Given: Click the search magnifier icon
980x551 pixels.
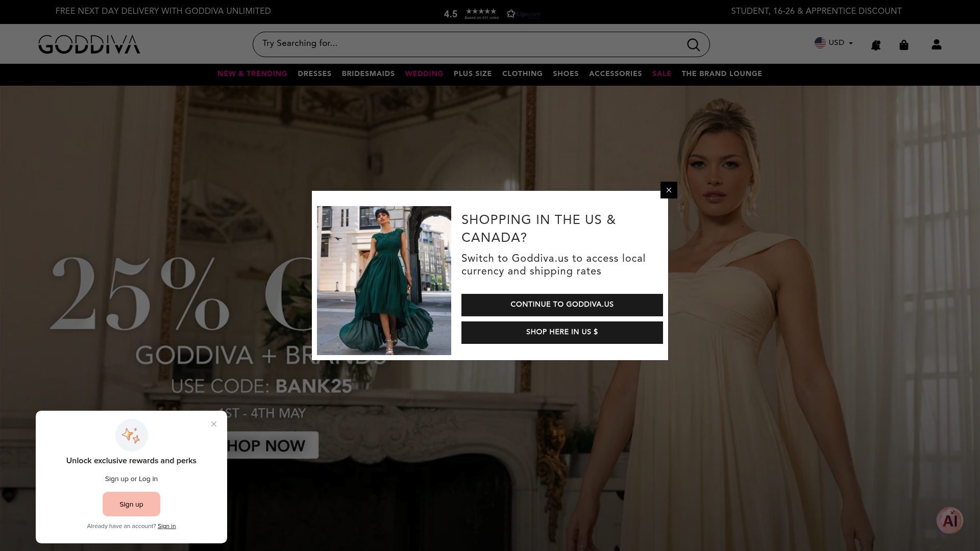Looking at the screenshot, I should [x=693, y=45].
